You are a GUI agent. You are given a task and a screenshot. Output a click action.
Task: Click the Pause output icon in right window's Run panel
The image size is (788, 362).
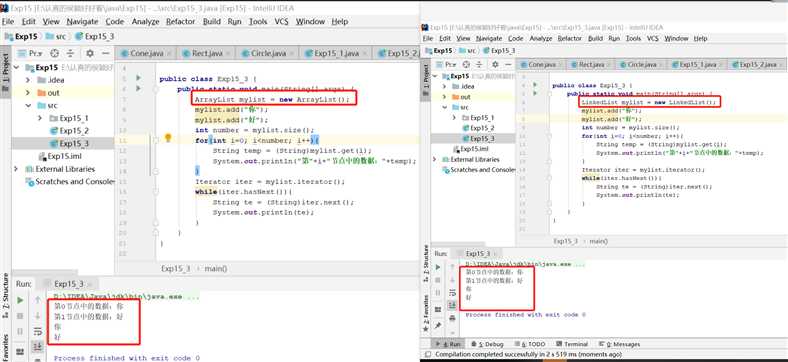438,293
